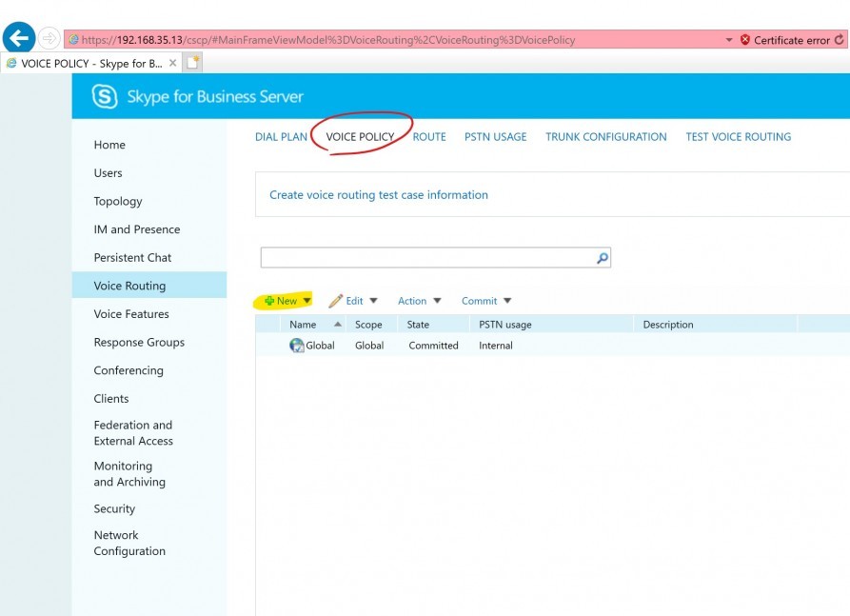Screen dimensions: 850x616
Task: Click the PSTN usage column header
Action: (x=505, y=325)
